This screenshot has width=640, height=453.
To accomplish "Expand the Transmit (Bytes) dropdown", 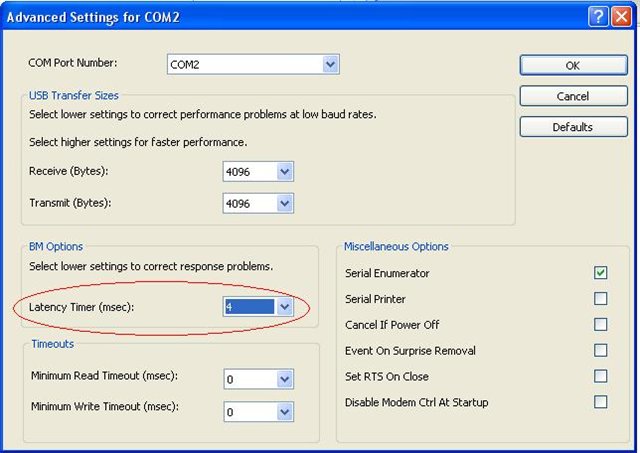I will click(x=284, y=203).
